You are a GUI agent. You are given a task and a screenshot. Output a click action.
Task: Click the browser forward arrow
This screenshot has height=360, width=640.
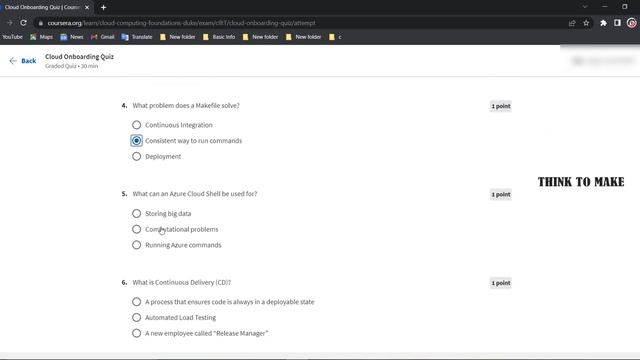pos(10,23)
